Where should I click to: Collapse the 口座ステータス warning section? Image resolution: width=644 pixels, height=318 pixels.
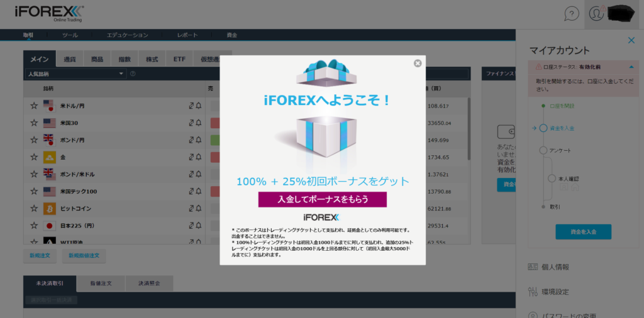coord(631,67)
